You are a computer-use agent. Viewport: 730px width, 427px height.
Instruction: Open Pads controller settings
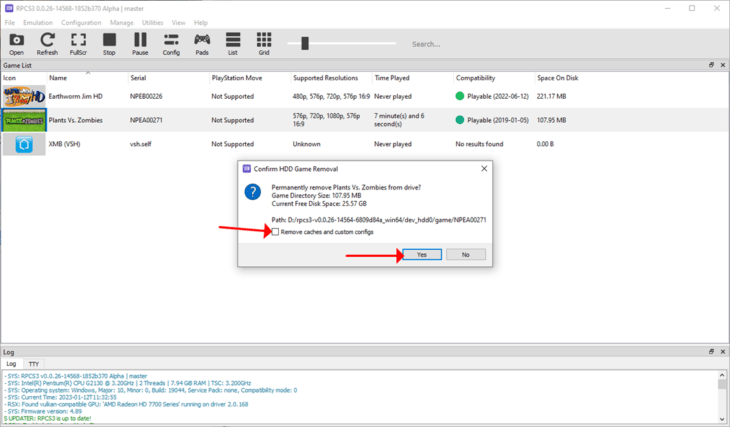[202, 44]
